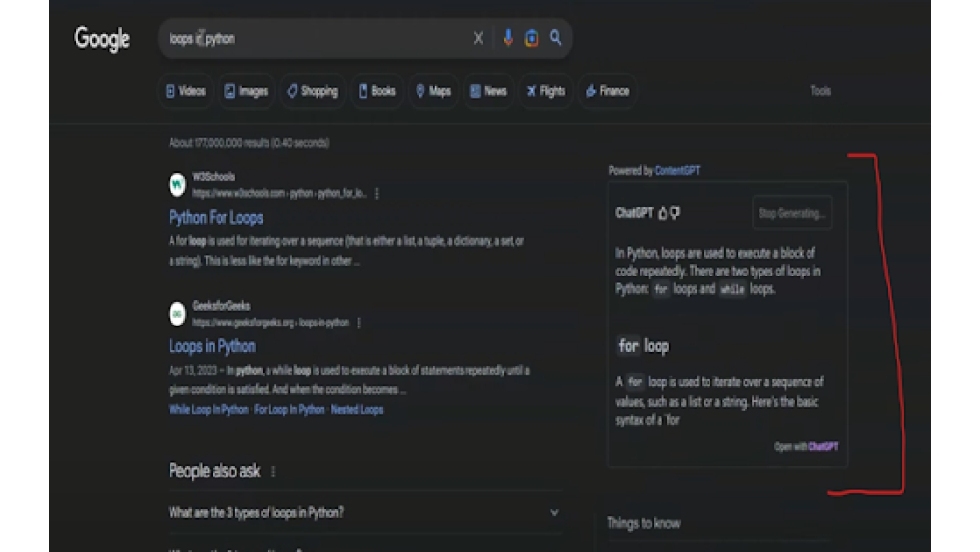Switch to the Maps tab
Viewport: 980px width, 552px height.
coord(433,91)
